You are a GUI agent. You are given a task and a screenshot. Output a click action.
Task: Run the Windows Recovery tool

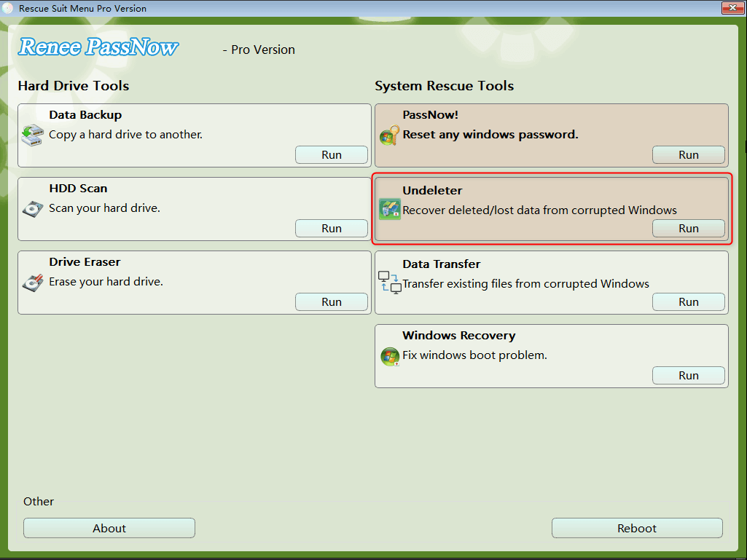[689, 375]
